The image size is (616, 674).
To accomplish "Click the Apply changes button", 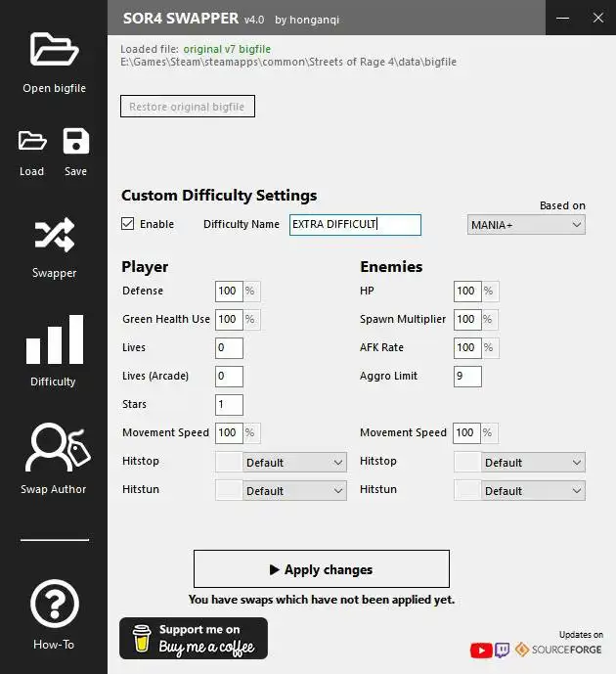I will (x=322, y=568).
